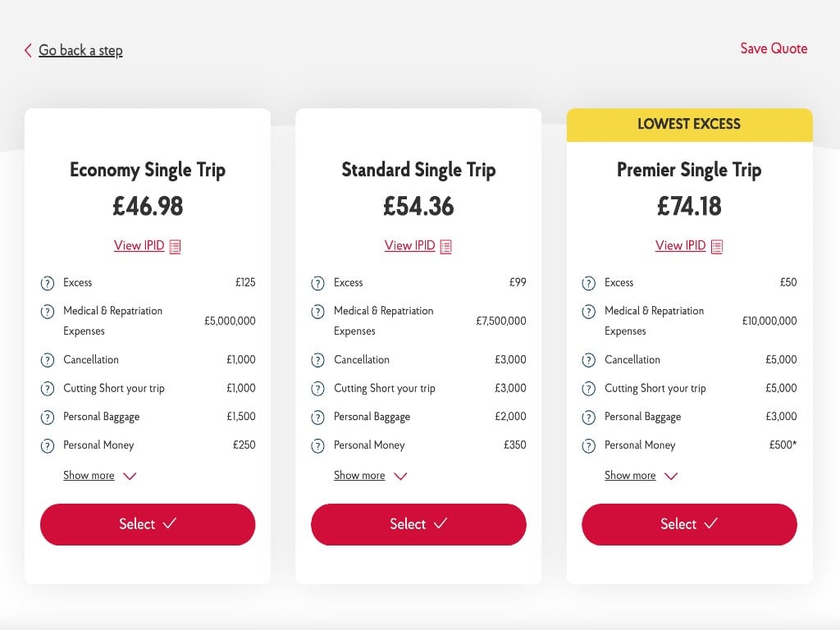Screen dimensions: 840x630
Task: Expand Show more under Standard Single Trip
Action: pos(359,475)
